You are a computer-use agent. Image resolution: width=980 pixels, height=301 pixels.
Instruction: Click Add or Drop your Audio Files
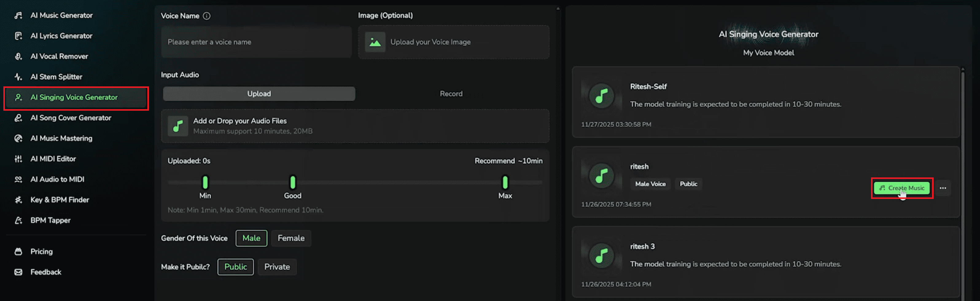point(355,126)
